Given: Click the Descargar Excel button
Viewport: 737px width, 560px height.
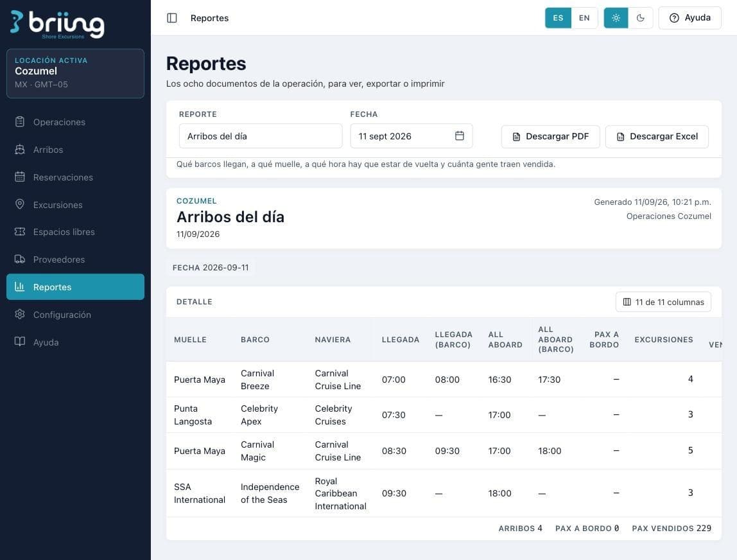Looking at the screenshot, I should [657, 136].
